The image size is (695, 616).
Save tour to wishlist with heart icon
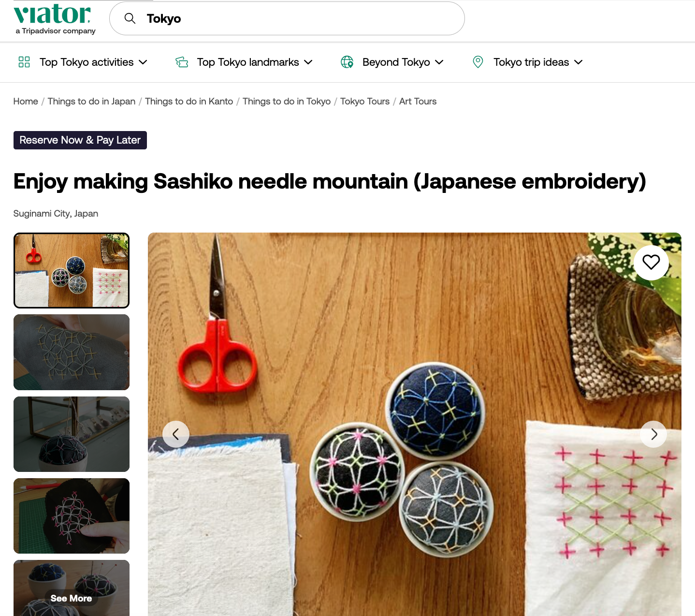[x=651, y=262]
